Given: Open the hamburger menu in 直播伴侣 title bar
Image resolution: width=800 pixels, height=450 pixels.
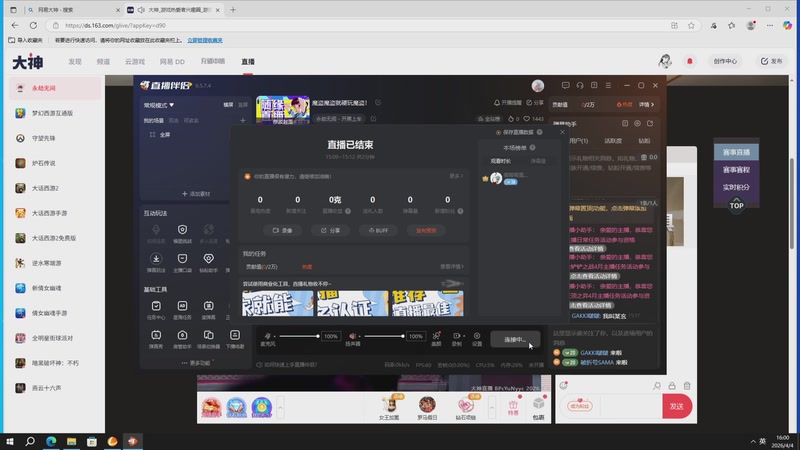Looking at the screenshot, I should point(608,85).
